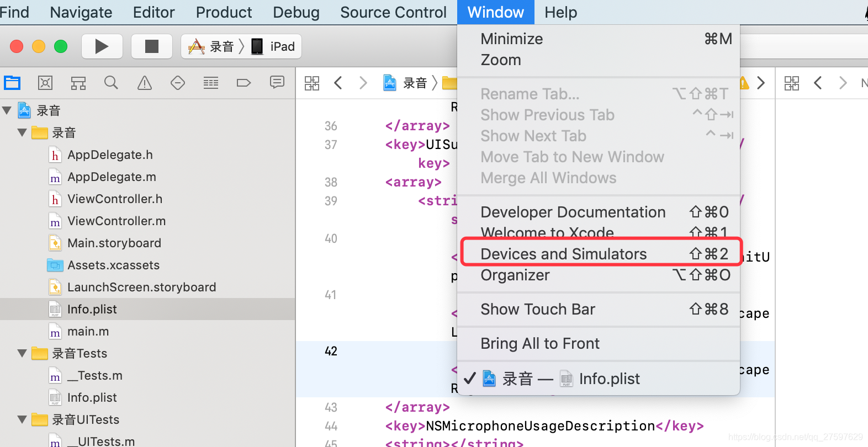Click line number 42 in gutter

coord(331,351)
